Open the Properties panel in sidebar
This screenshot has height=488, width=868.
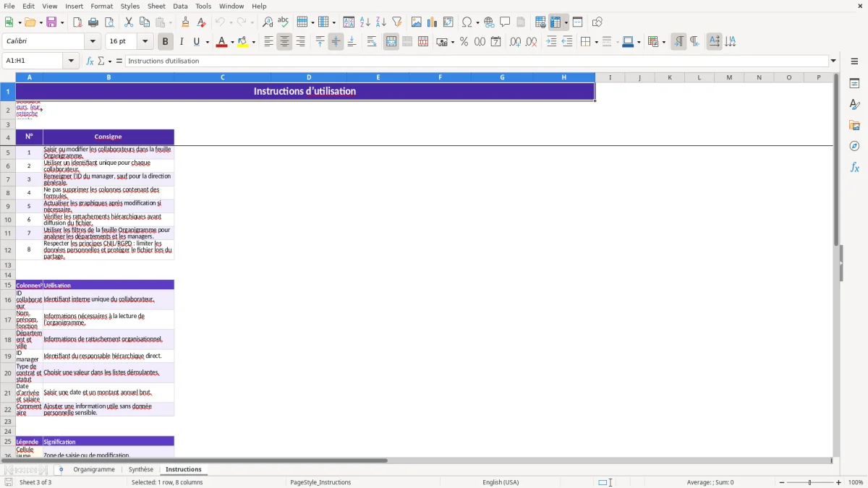854,83
